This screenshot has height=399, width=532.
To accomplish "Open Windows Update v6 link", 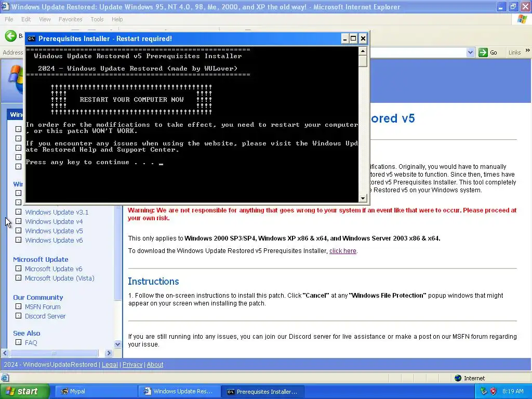I will [x=54, y=240].
